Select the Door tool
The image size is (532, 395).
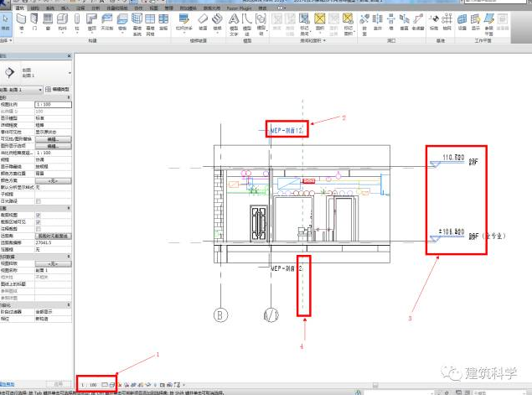(34, 22)
